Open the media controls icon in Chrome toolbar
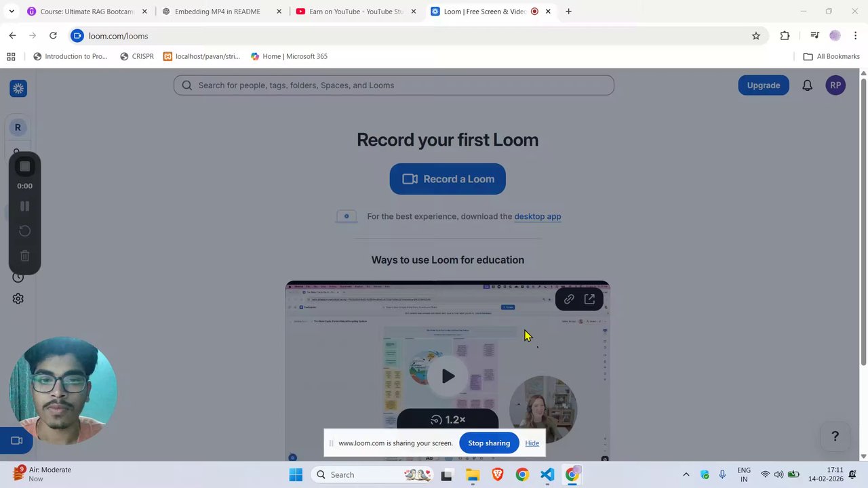This screenshot has height=488, width=868. [x=814, y=36]
